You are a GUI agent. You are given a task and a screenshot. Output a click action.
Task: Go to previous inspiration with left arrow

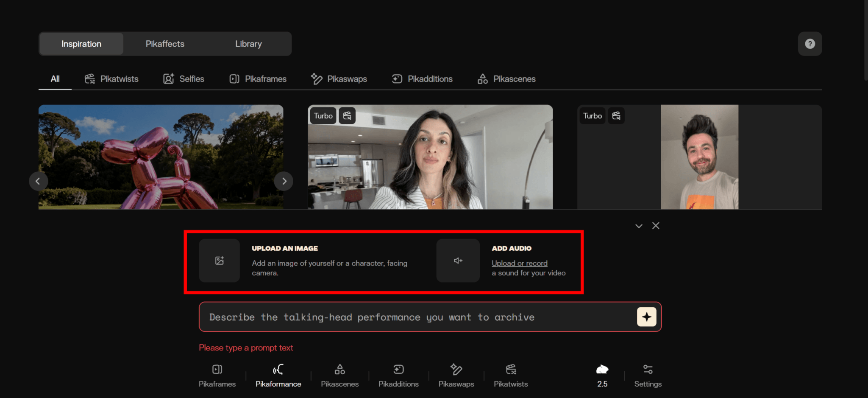pyautogui.click(x=38, y=181)
